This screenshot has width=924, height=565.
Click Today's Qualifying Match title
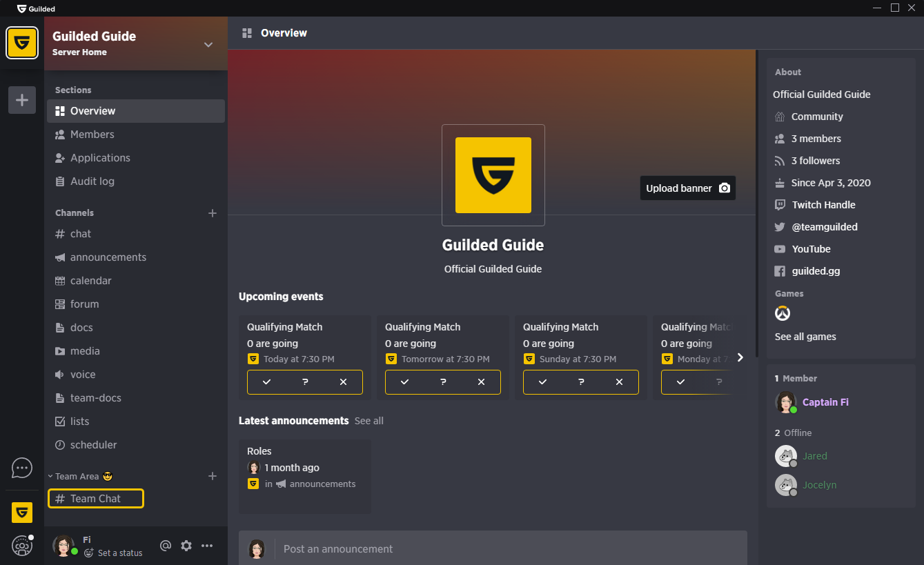(285, 327)
